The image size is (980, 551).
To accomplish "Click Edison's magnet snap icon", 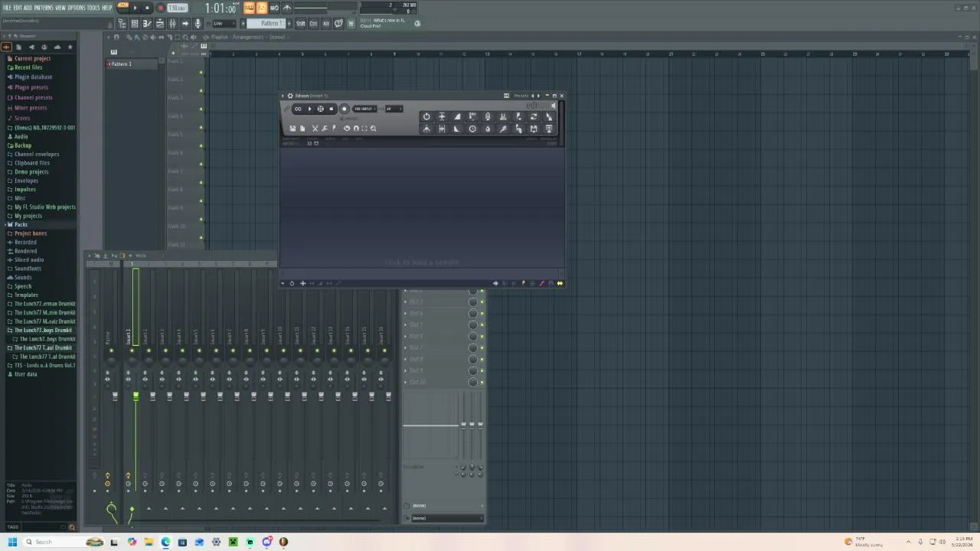I will tap(356, 129).
